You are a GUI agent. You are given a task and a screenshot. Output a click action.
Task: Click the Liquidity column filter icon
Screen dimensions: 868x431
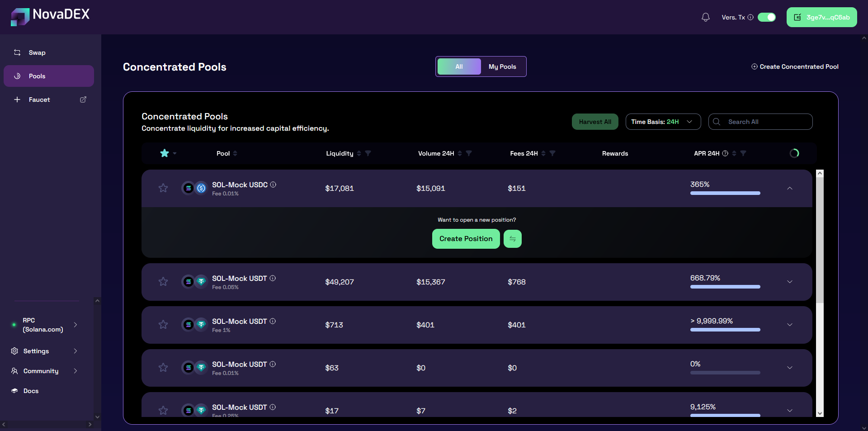coord(368,153)
